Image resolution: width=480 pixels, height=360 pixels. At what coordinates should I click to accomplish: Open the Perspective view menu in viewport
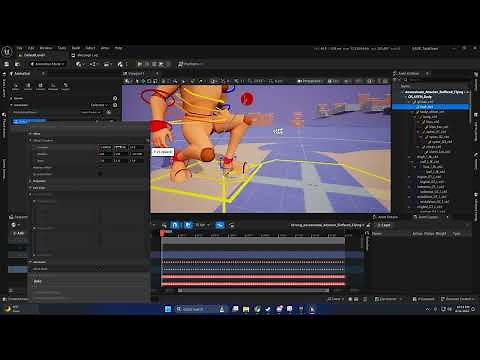pos(310,81)
